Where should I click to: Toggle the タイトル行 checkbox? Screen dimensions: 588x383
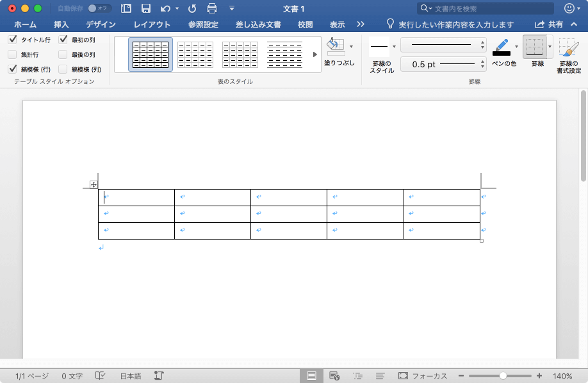coord(12,39)
